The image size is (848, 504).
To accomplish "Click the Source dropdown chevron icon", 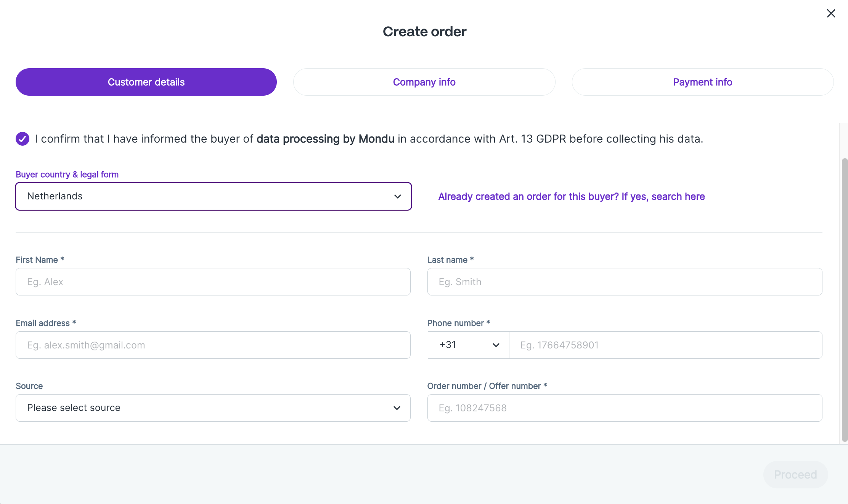I will (x=397, y=408).
